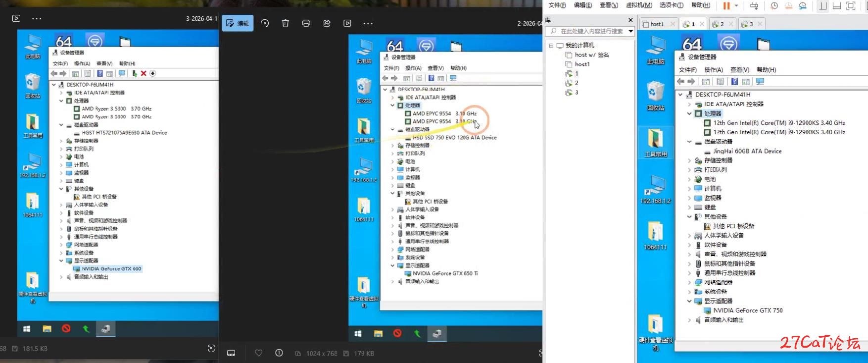
Task: Close the library (库) side panel
Action: coord(630,20)
